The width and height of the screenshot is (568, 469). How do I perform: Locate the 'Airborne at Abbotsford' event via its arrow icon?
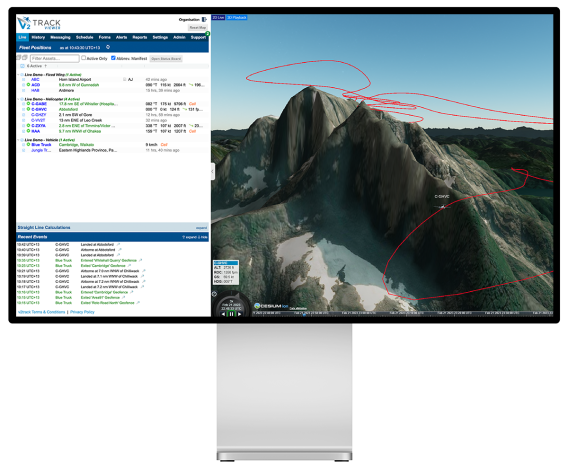[120, 250]
